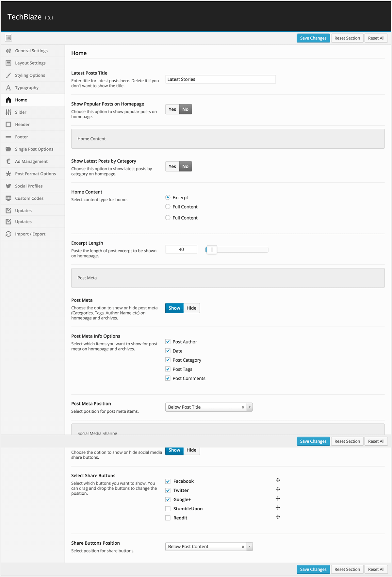This screenshot has width=392, height=577.
Task: Enable the StumbleUpon share checkbox
Action: [168, 509]
